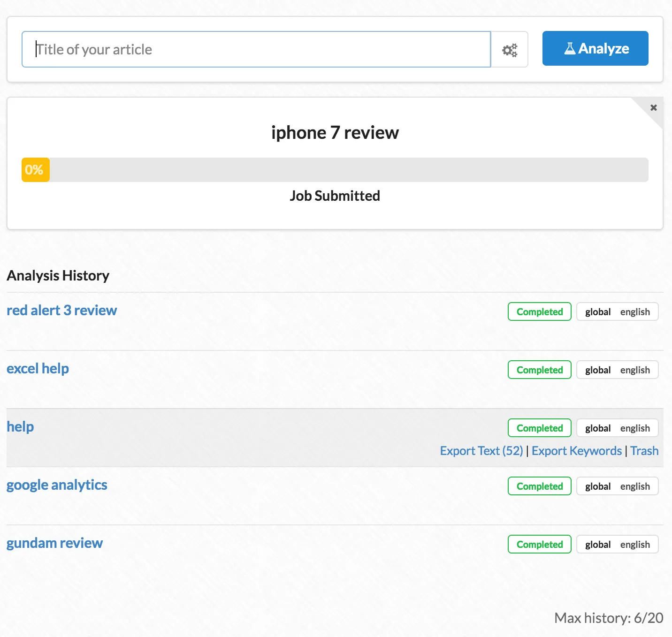
Task: Click the Analysis History heading
Action: point(58,275)
